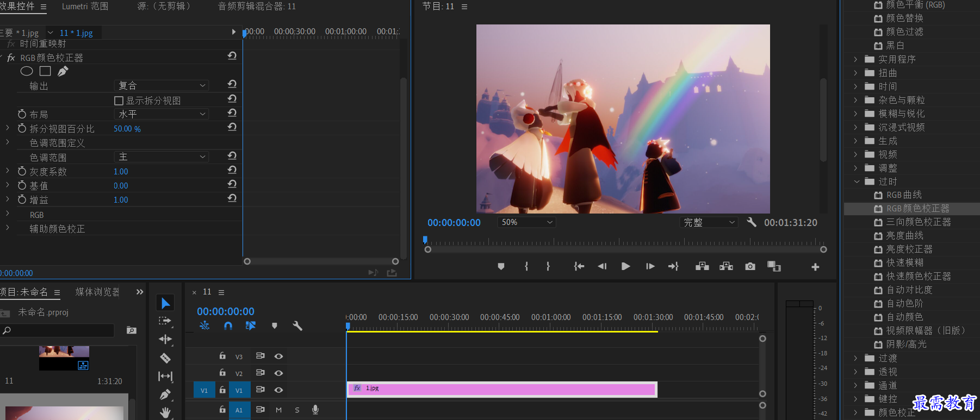Toggle animation stopwatch for 基值
Viewport: 980px width, 420px height.
tap(22, 185)
